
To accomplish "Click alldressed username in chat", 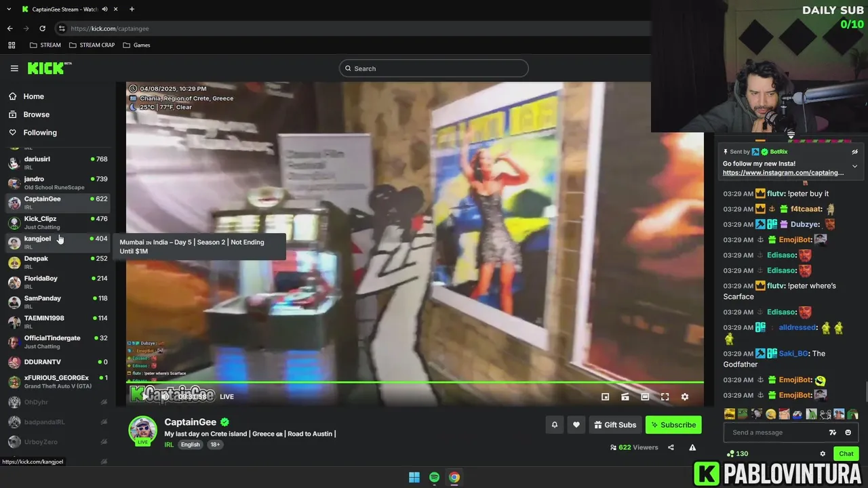I will point(797,327).
